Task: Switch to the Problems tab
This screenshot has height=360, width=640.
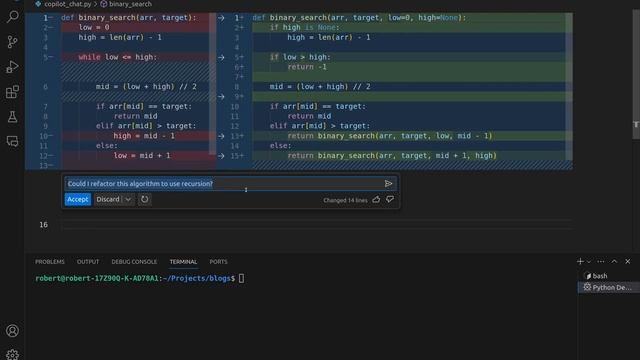Action: 50,262
